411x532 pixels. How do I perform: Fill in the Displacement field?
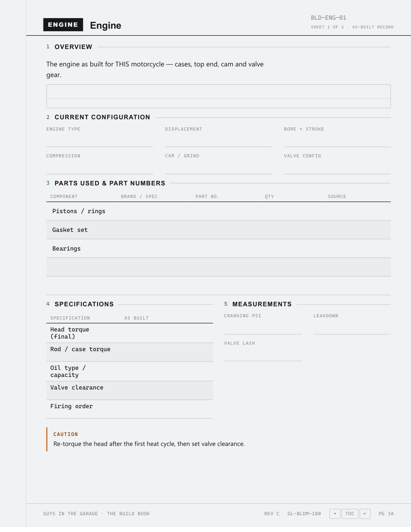(219, 141)
